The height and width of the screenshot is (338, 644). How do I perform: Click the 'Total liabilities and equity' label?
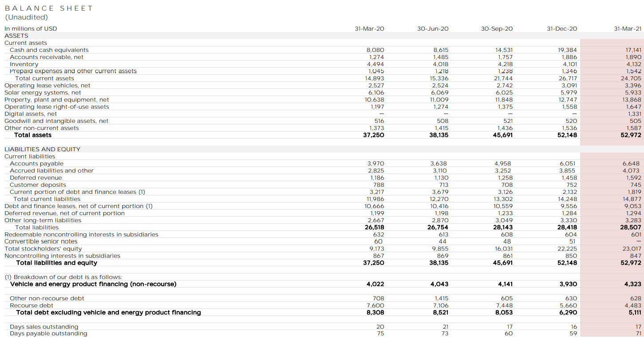tap(56, 263)
